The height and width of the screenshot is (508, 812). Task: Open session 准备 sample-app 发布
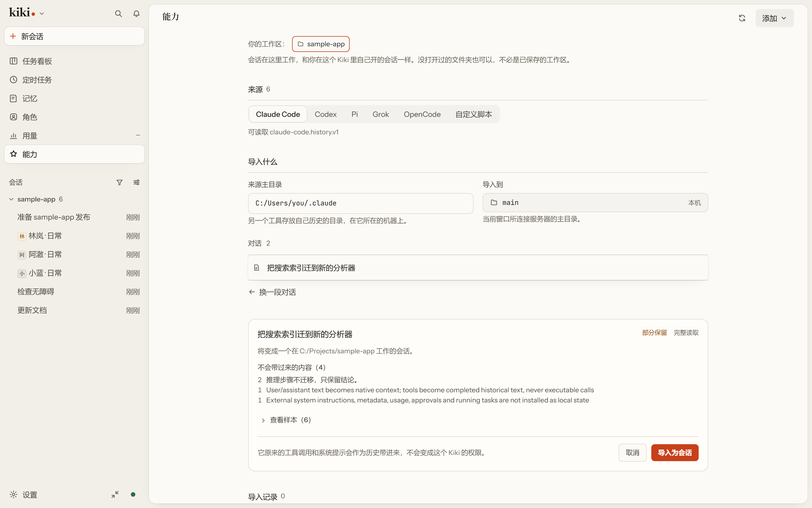point(74,217)
